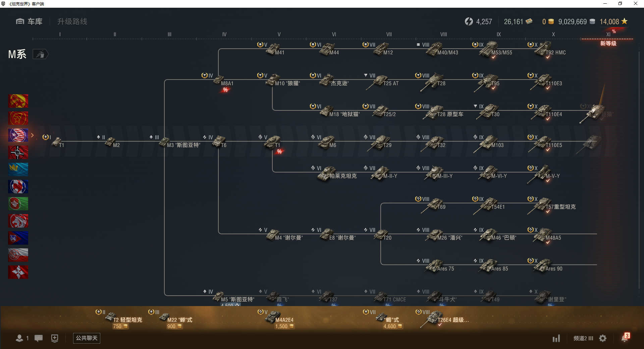Select the Czechoslovakia nation flag

click(x=18, y=238)
